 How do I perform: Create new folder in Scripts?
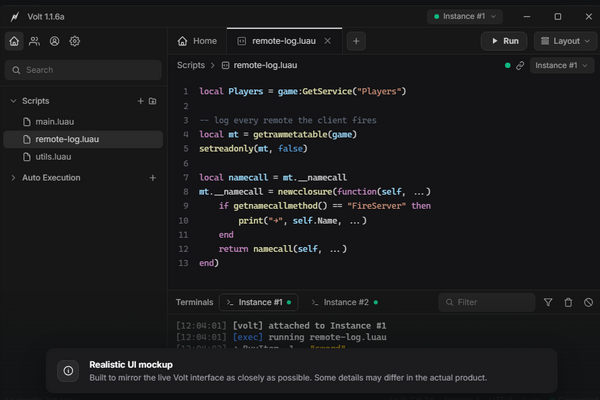pos(153,101)
